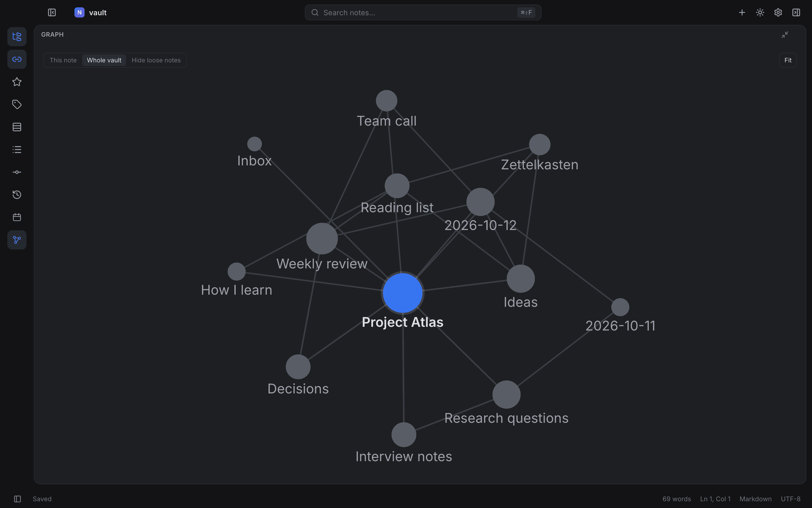Open the outline list icon
This screenshot has height=508, width=812.
pyautogui.click(x=17, y=150)
